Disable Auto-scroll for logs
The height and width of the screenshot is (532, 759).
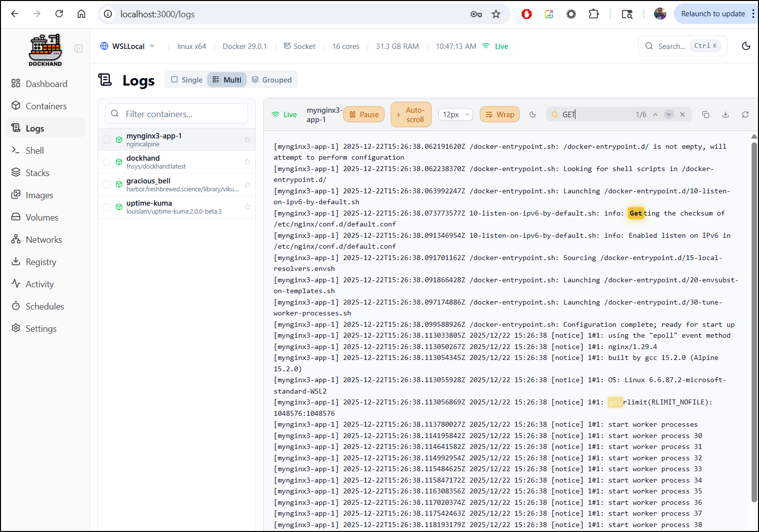[x=411, y=115]
